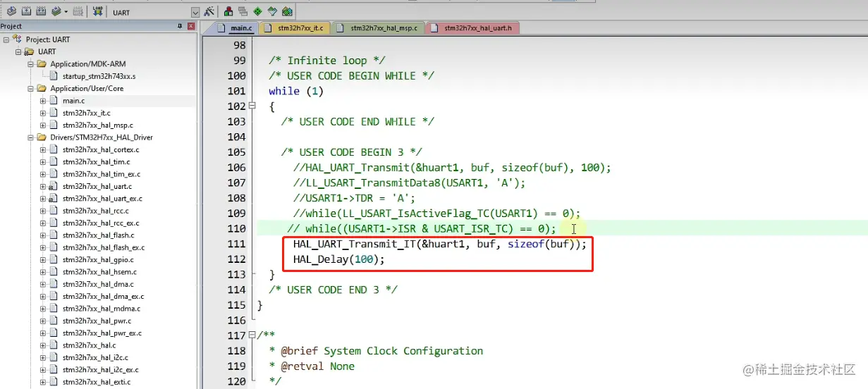Launch the Pack Installer icon
Screen dimensions: 868x389
(287, 11)
